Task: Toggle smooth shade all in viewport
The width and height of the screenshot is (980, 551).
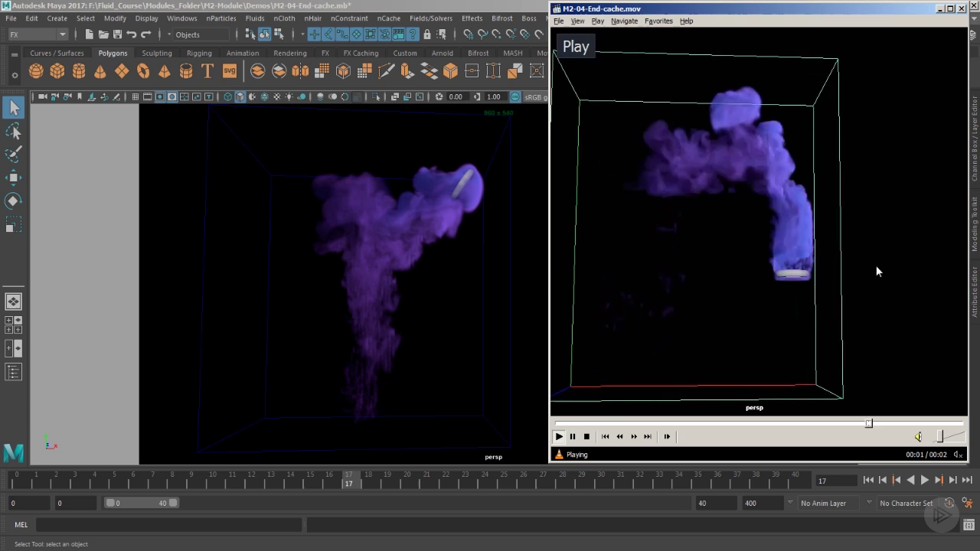Action: [x=240, y=97]
